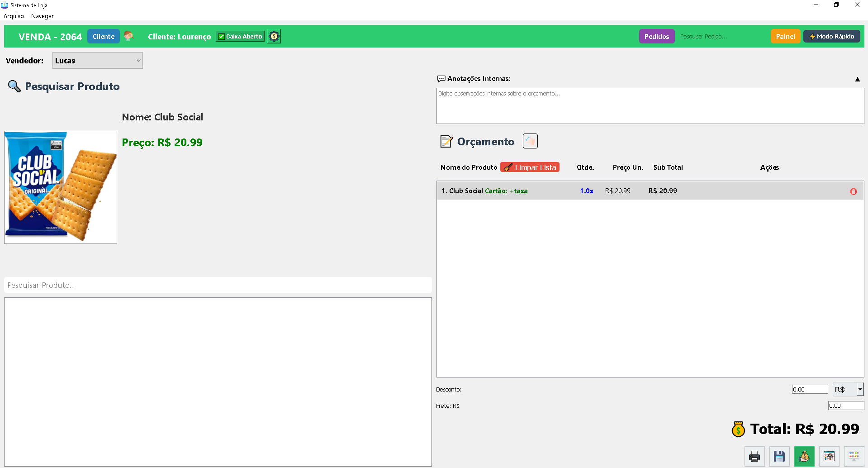
Task: Click the red Limpar Lista button
Action: click(x=530, y=167)
